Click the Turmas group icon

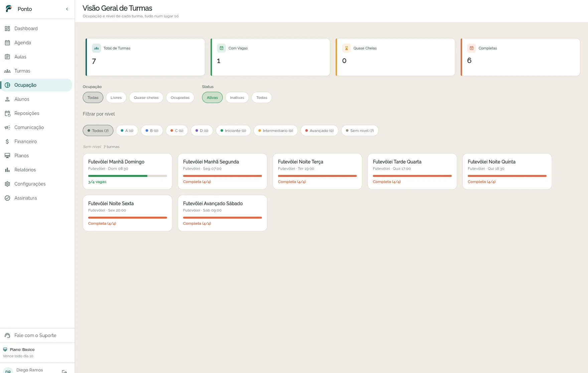pyautogui.click(x=7, y=71)
